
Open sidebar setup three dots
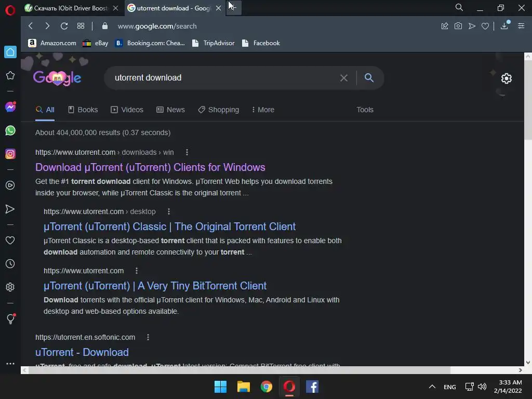click(x=10, y=363)
